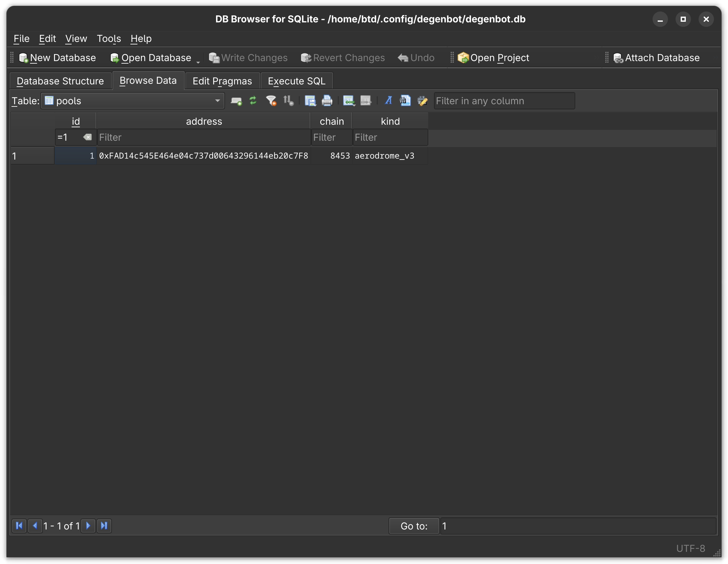Open the new tab/dock icon
Image resolution: width=728 pixels, height=564 pixels.
[x=236, y=100]
